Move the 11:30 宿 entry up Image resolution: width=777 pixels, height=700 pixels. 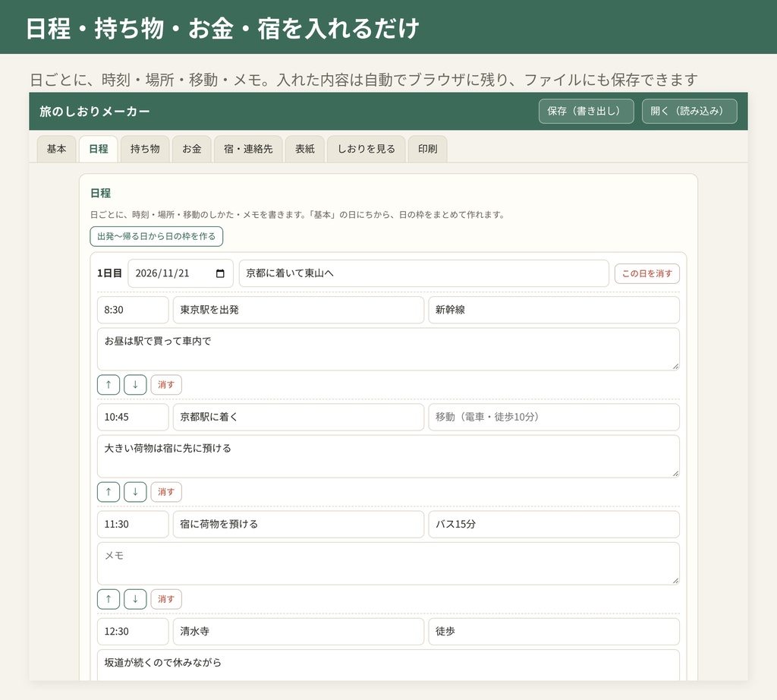coord(109,599)
